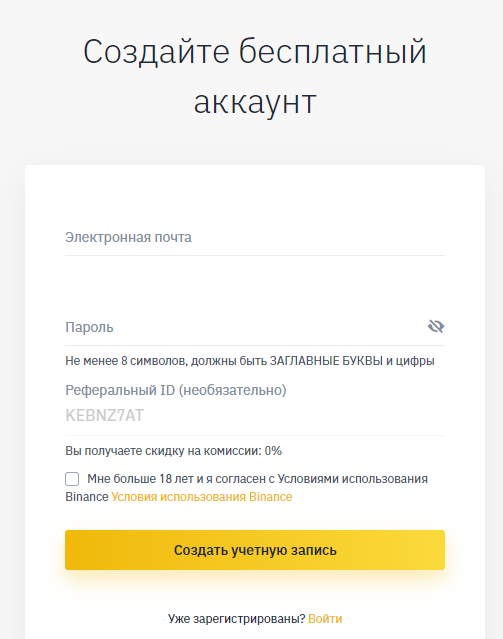Follow the Войти login link
Screen dimensions: 503x639
click(x=325, y=619)
